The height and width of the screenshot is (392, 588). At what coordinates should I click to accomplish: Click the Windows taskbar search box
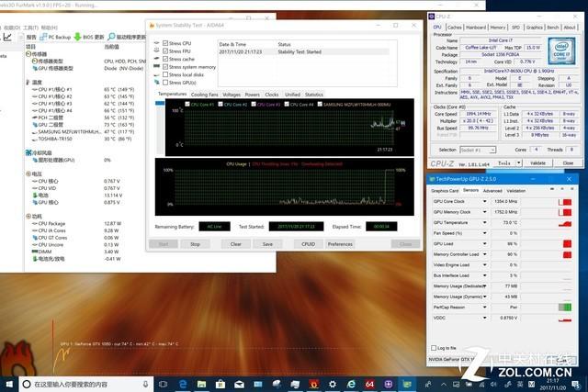point(83,382)
